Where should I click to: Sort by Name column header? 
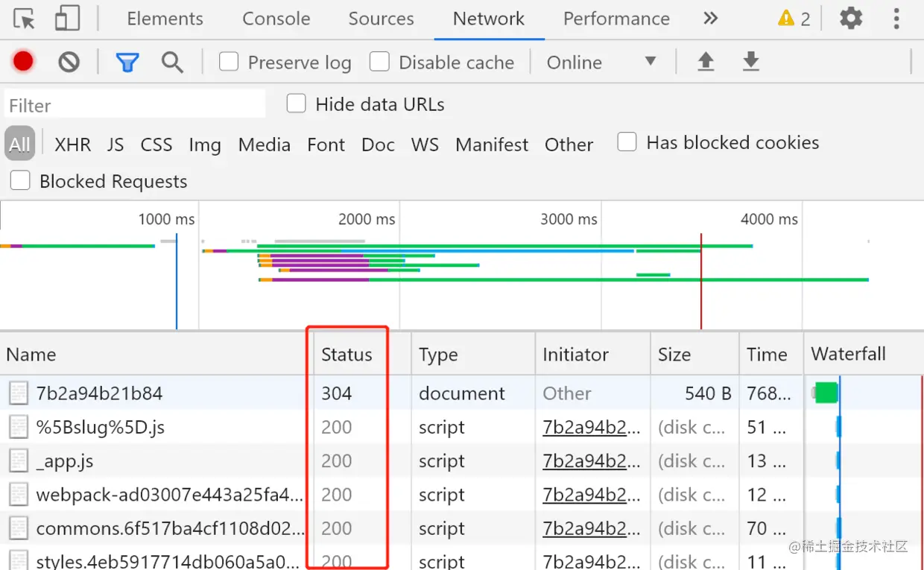(x=156, y=355)
